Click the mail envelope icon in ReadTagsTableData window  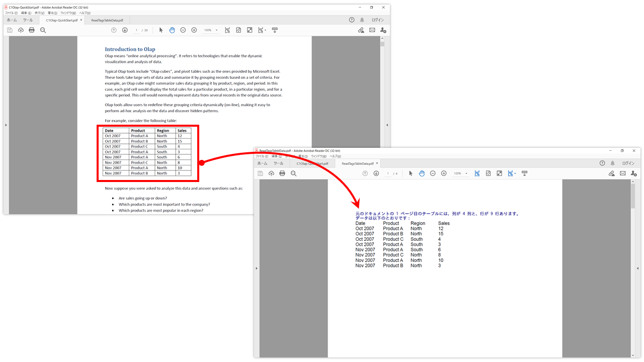tap(623, 173)
